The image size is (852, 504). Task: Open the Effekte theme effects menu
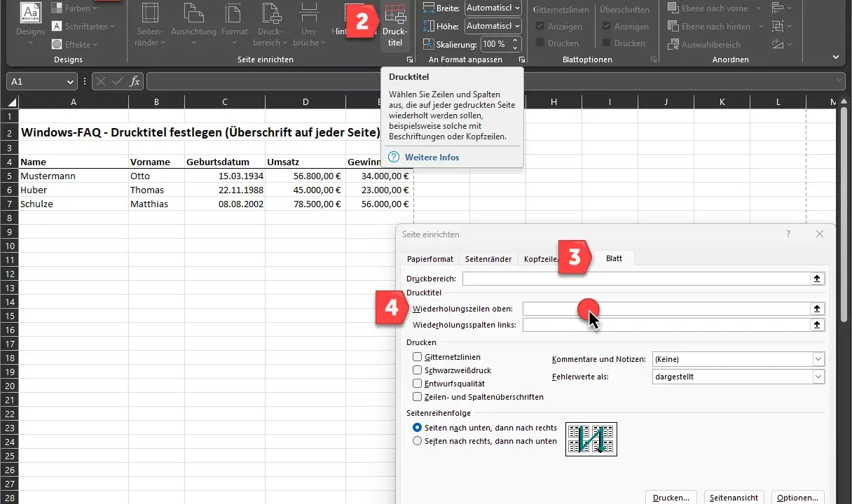point(76,44)
